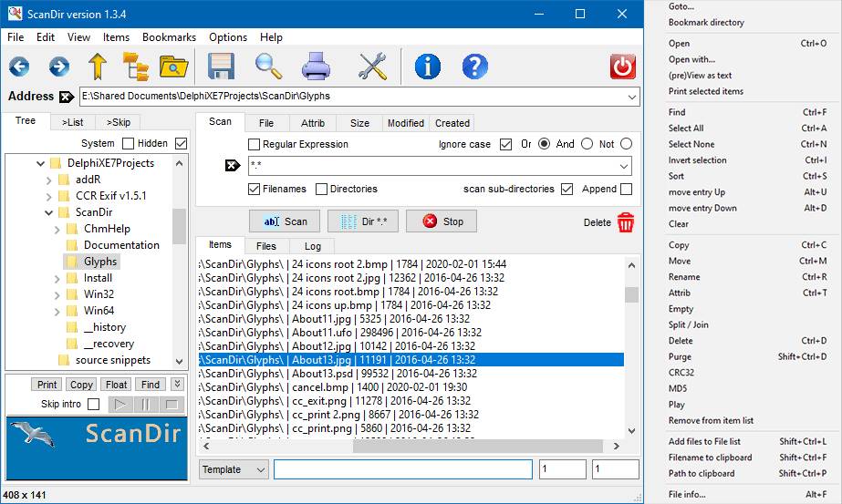Screen dimensions: 842x504
Task: Select the And radio button
Action: pos(587,144)
